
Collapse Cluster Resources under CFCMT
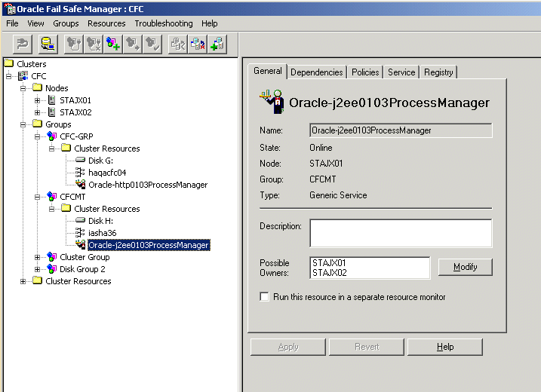point(52,209)
